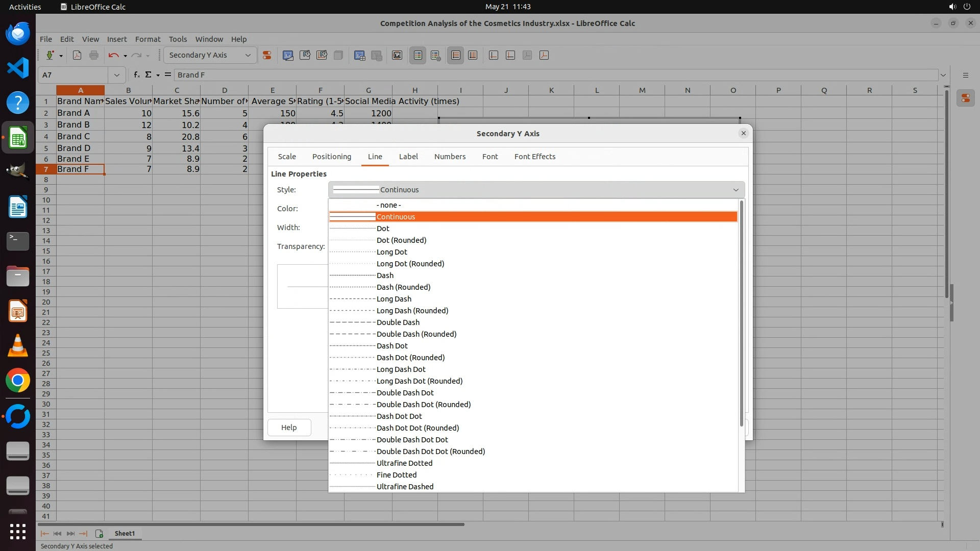Click the Function Wizard icon
Screen dimensions: 980x551
[x=136, y=75]
